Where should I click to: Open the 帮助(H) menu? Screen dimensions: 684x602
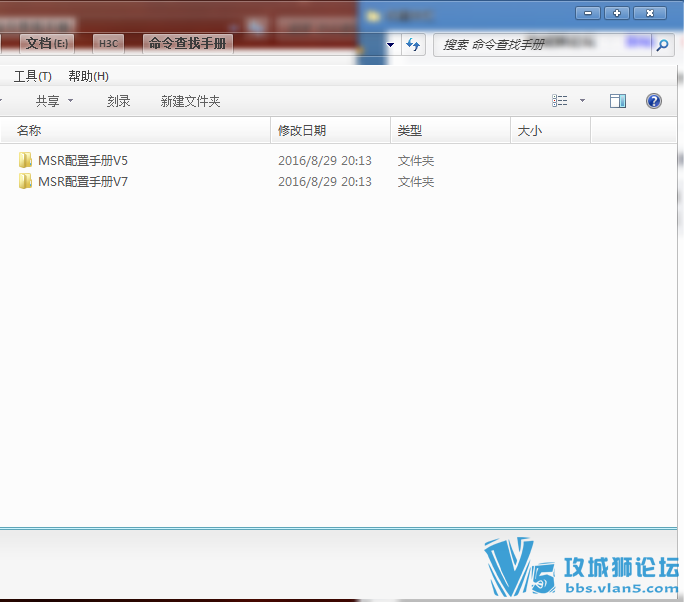tap(89, 76)
